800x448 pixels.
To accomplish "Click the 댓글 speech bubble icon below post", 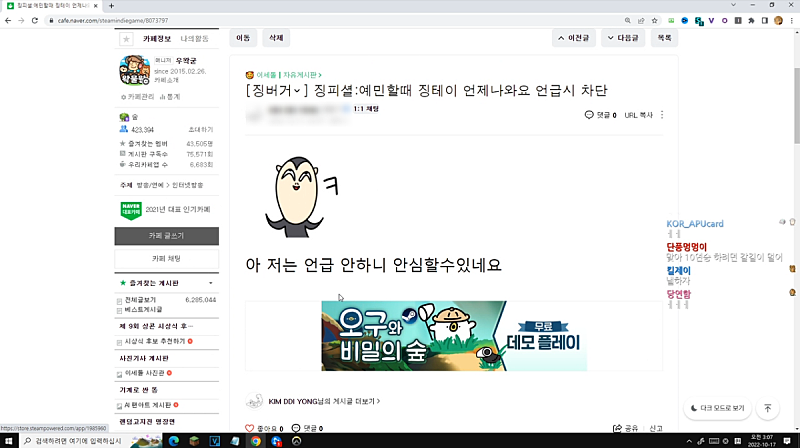I will point(296,428).
